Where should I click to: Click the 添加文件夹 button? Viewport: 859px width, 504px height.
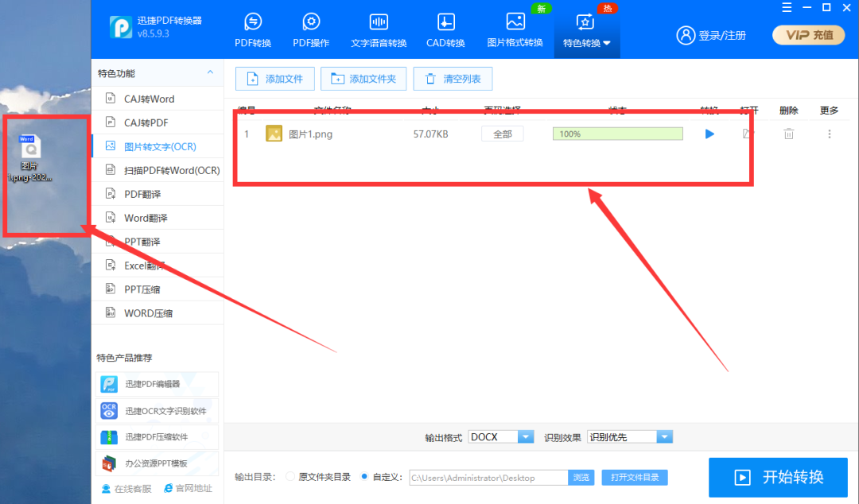pyautogui.click(x=363, y=79)
